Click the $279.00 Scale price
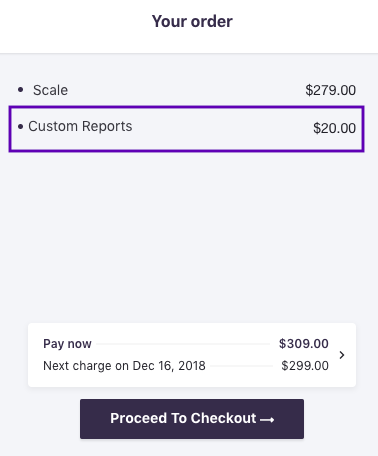This screenshot has width=378, height=456. point(331,90)
